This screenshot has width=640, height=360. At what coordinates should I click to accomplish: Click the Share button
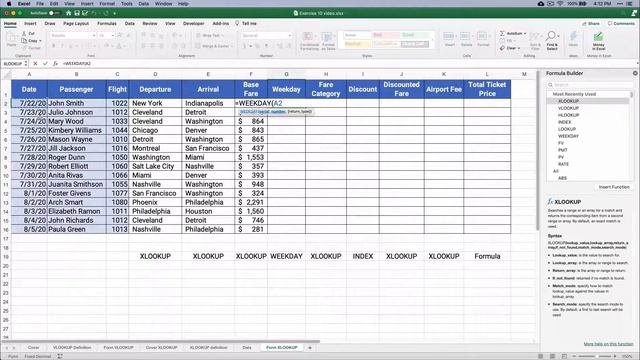tap(591, 24)
